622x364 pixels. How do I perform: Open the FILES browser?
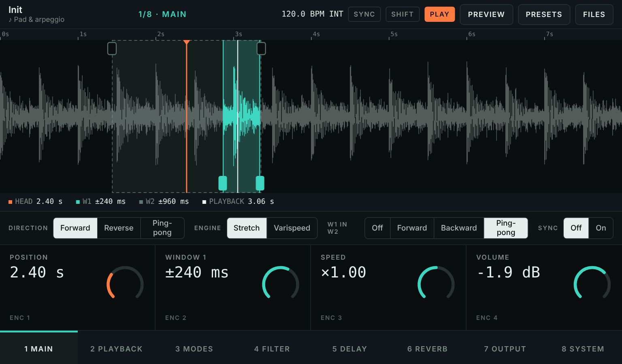pos(594,15)
